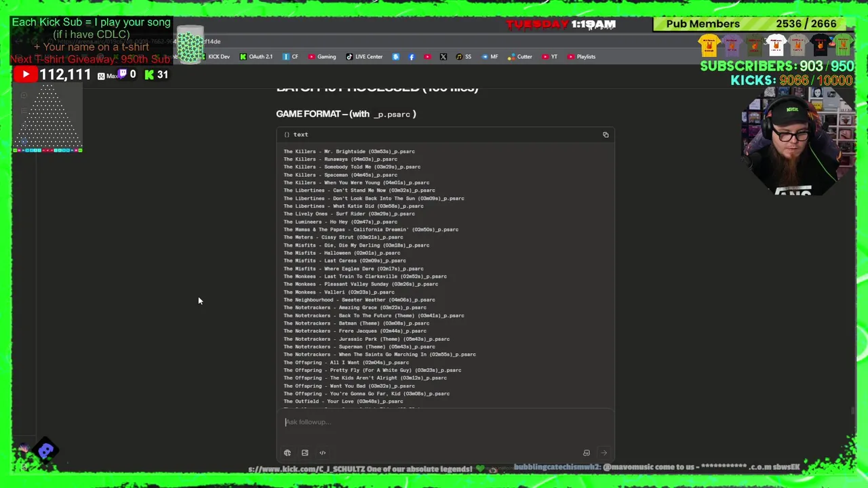Click the YouTube icon in stream overlay
The width and height of the screenshot is (868, 488).
(x=26, y=75)
